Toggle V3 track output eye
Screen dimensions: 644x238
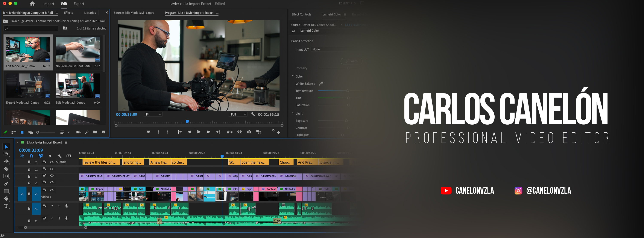(52, 176)
